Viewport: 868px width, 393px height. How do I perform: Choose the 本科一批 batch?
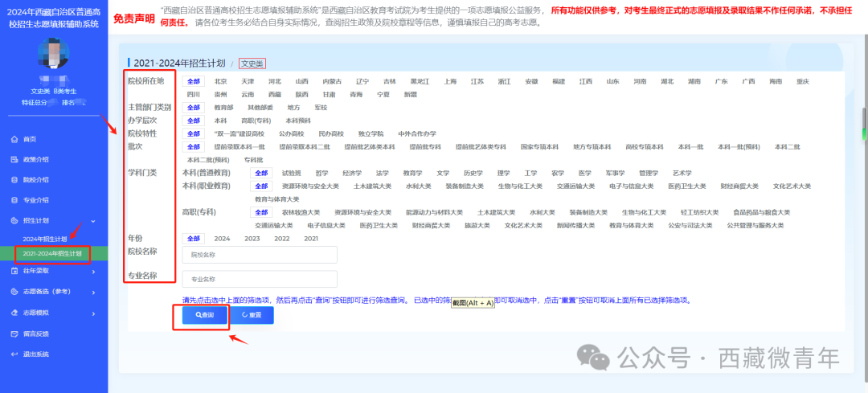pyautogui.click(x=691, y=147)
